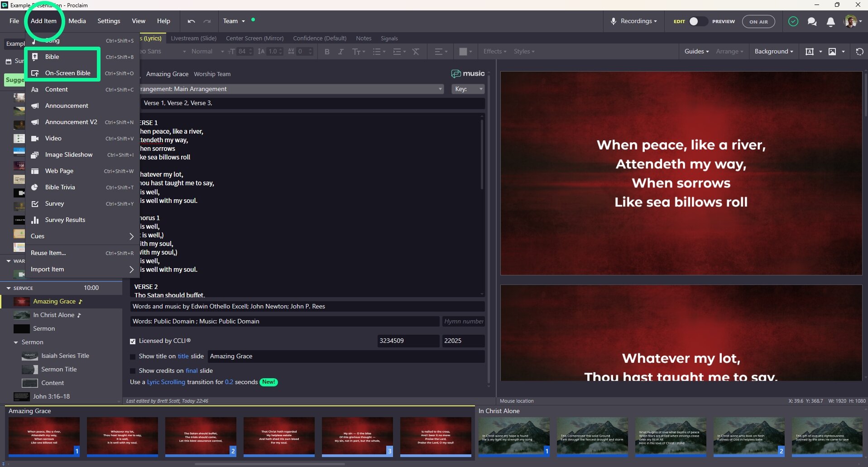Uncheck Licensed by CCLI checkbox
The image size is (868, 467).
coord(133,341)
